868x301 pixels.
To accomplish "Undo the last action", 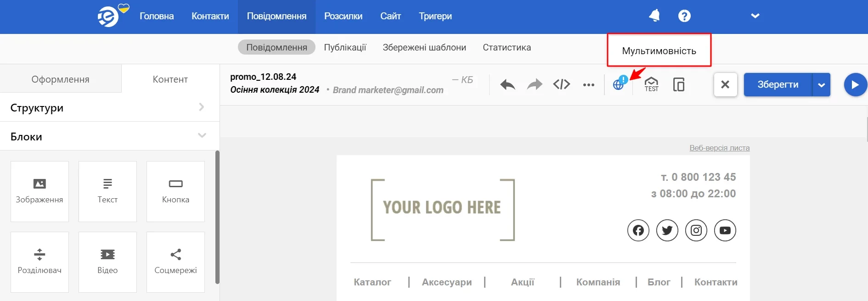I will click(x=507, y=84).
